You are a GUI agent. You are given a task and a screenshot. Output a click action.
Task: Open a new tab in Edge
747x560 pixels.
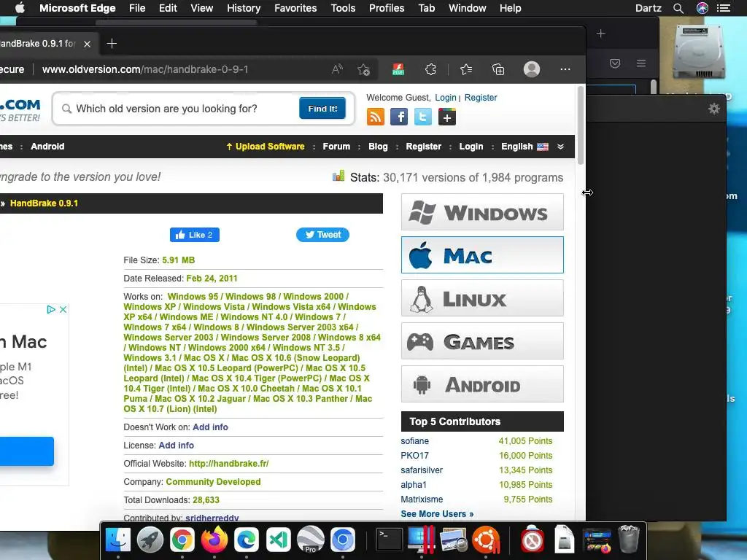pos(112,44)
